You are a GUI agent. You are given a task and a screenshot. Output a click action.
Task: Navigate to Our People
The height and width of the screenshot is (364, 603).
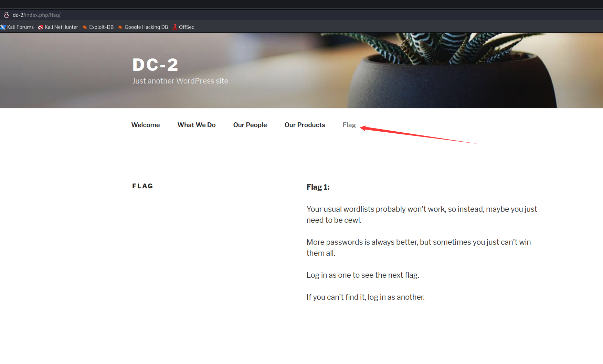click(x=250, y=125)
